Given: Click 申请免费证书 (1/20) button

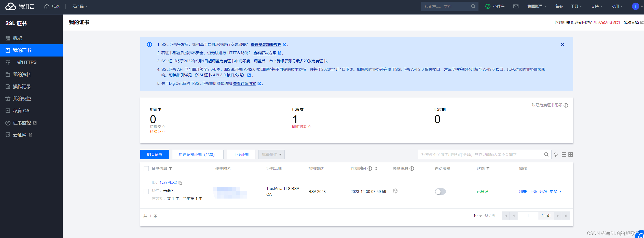Looking at the screenshot, I should [198, 155].
